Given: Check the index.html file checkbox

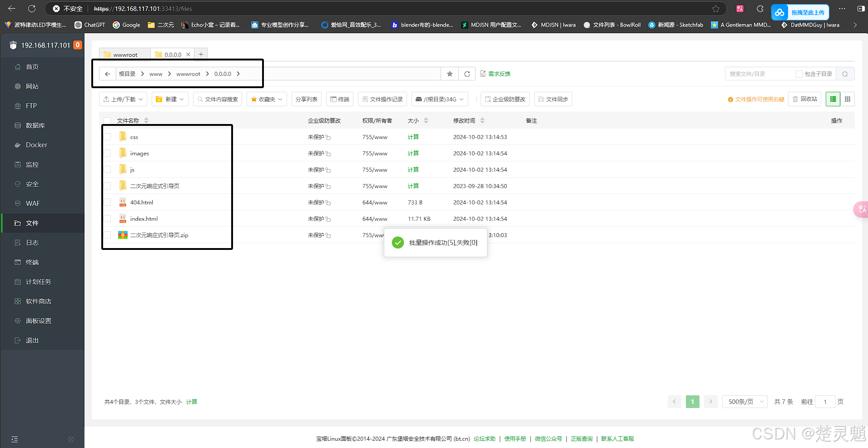Looking at the screenshot, I should point(107,219).
